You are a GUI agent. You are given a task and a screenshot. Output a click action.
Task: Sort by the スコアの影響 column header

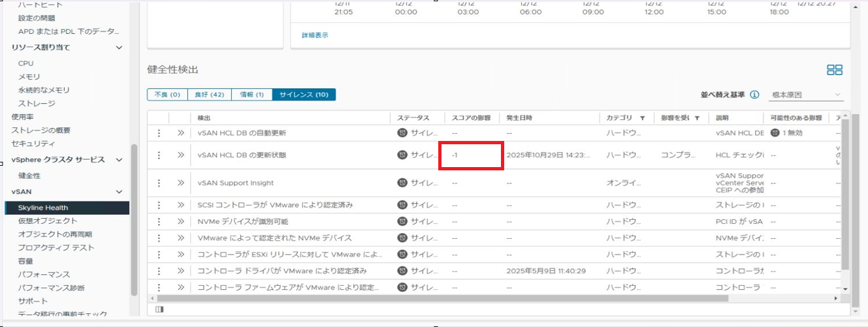point(472,118)
